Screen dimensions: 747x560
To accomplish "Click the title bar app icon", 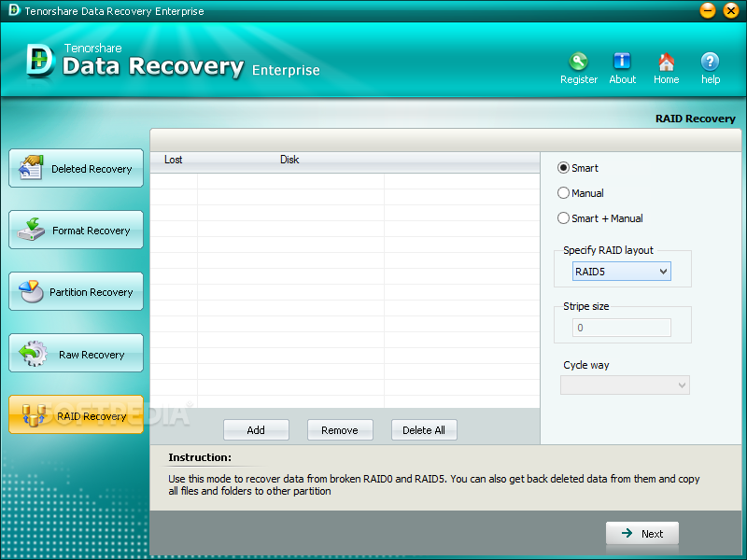I will [14, 10].
